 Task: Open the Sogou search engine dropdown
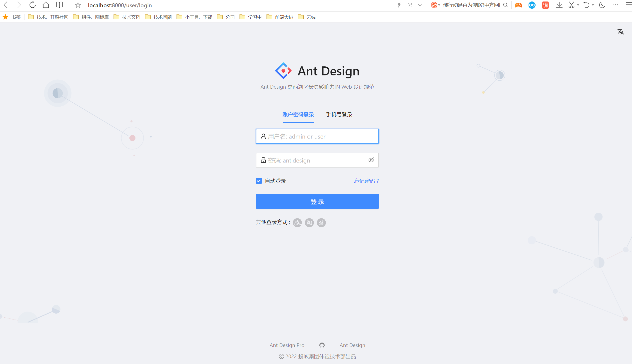(x=439, y=5)
